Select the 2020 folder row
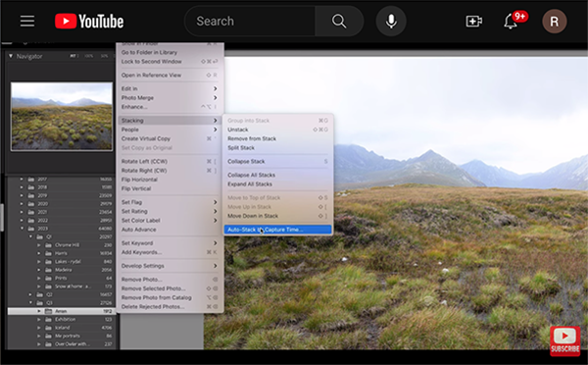 pos(61,203)
